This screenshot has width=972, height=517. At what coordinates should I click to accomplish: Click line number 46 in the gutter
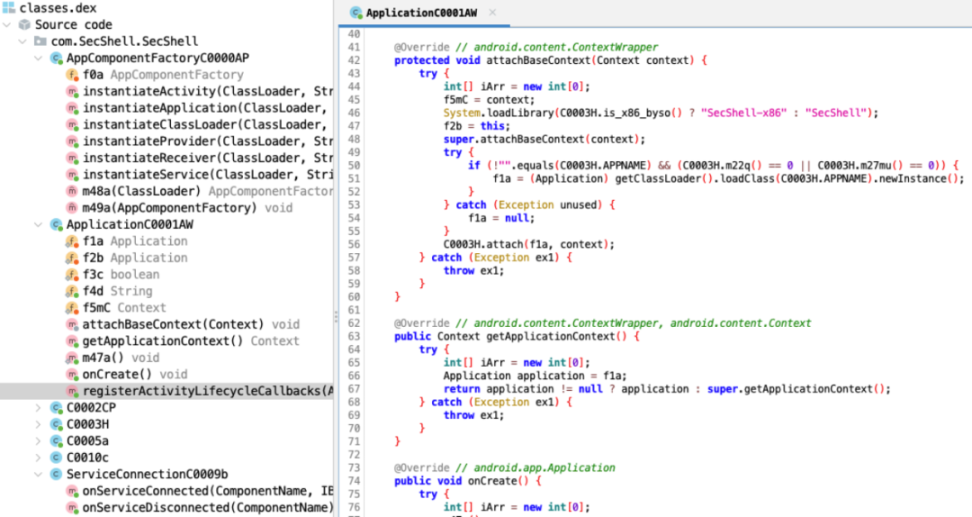click(x=351, y=113)
